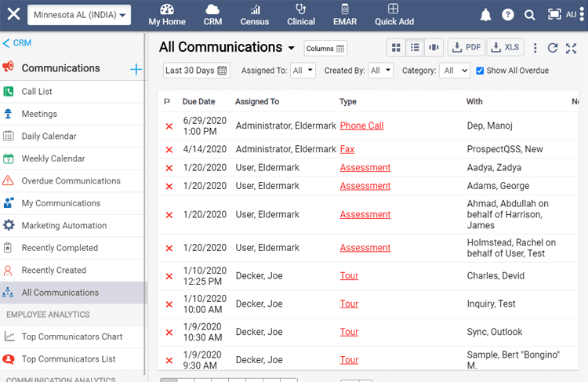Screen dimensions: 588x382
Task: Open vertical three-dot more options menu
Action: click(535, 48)
